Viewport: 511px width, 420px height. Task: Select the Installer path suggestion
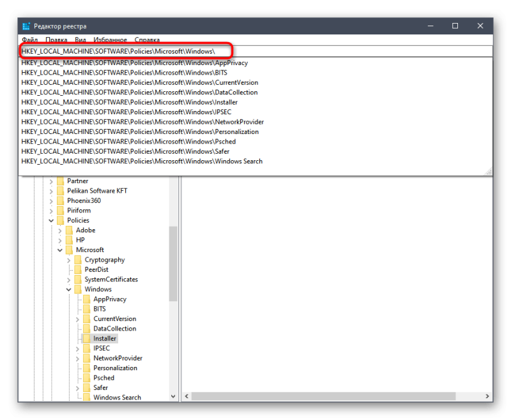[x=255, y=102]
